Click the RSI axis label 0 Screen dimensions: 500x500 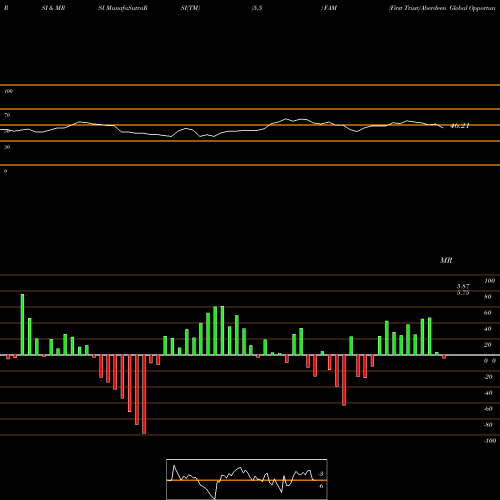[x=5, y=171]
